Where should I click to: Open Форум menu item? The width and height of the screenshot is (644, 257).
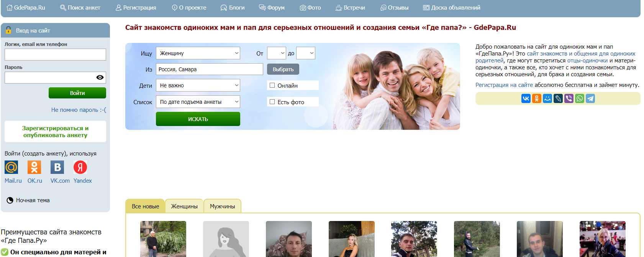pyautogui.click(x=272, y=8)
